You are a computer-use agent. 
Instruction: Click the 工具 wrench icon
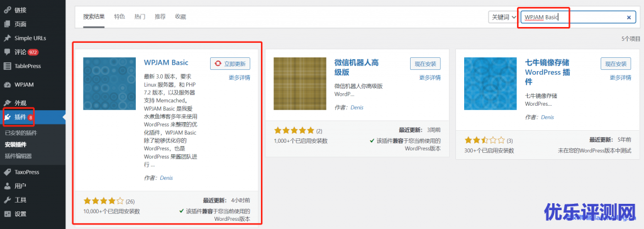click(x=7, y=200)
